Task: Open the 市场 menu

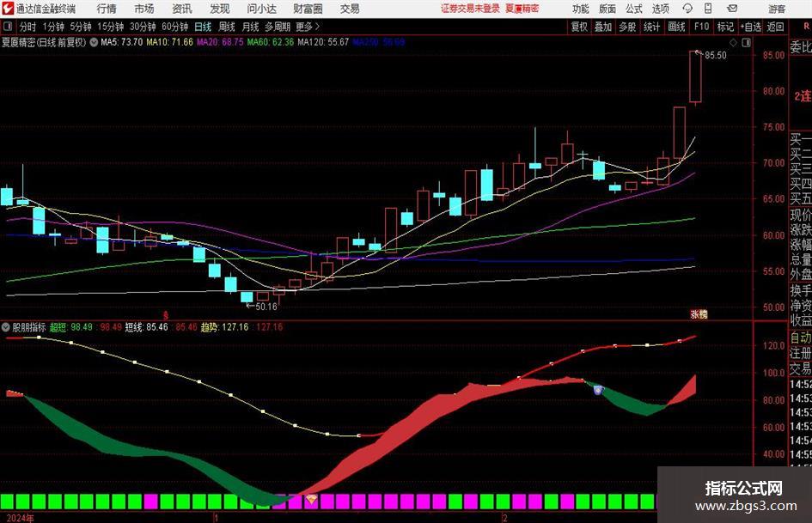Action: pos(144,9)
